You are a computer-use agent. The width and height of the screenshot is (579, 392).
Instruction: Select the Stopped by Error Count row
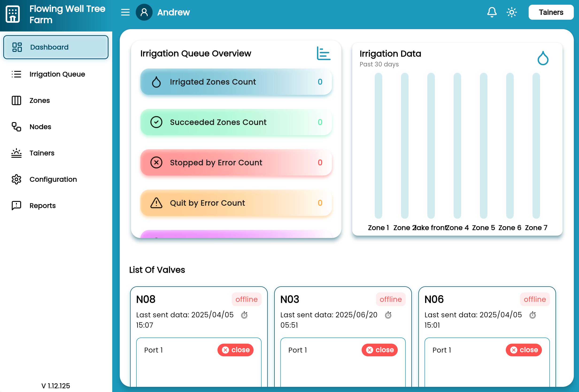point(236,163)
